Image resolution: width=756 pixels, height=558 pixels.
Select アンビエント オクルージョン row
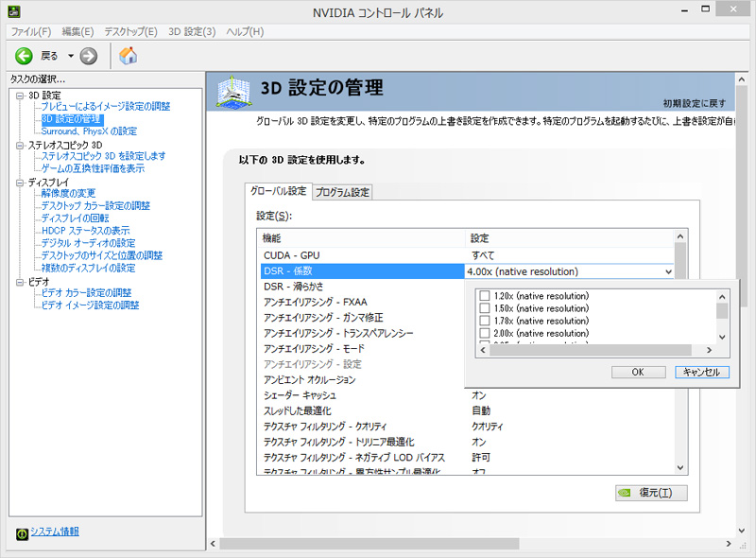362,380
